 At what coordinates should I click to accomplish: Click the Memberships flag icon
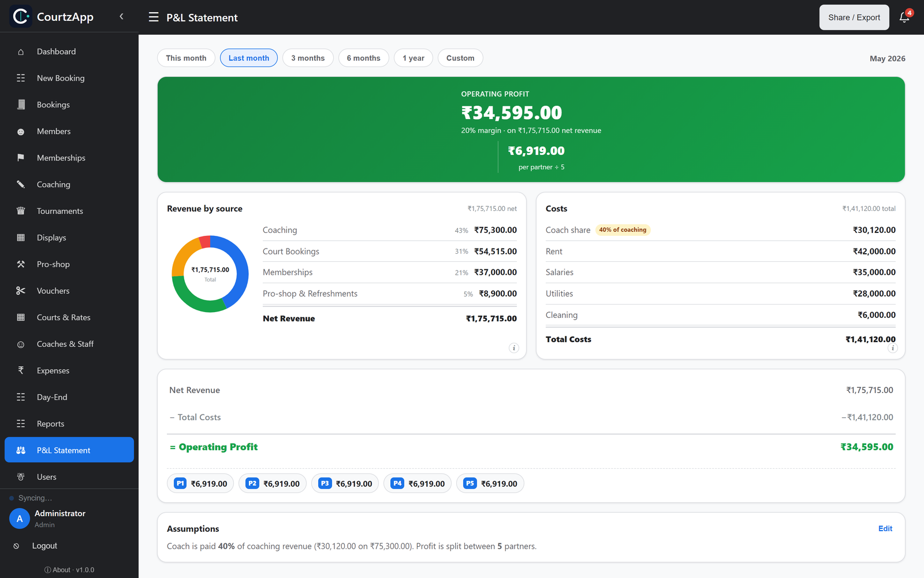click(21, 158)
